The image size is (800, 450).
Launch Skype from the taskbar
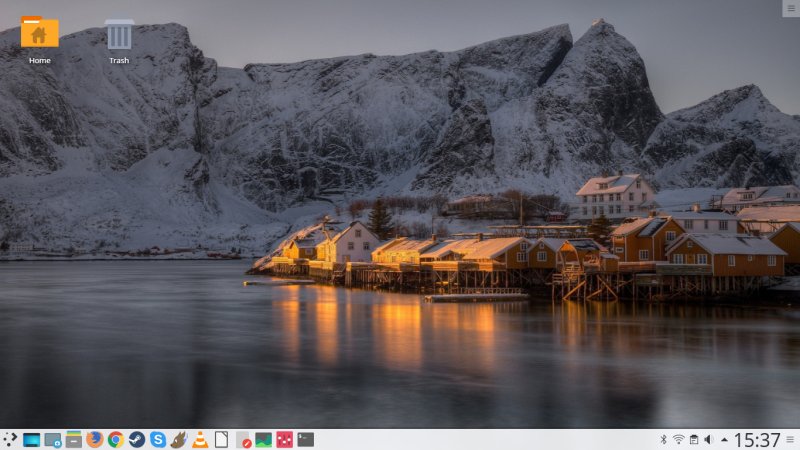158,440
